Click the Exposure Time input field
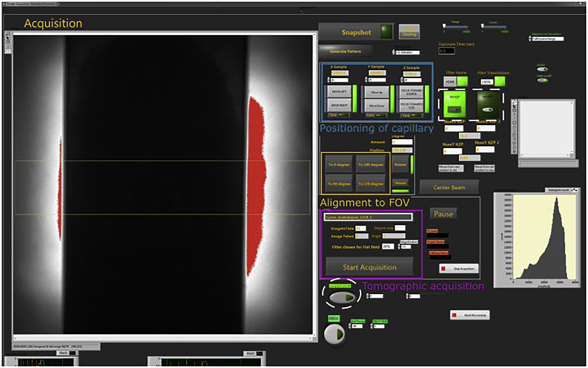The width and height of the screenshot is (588, 368). point(446,51)
